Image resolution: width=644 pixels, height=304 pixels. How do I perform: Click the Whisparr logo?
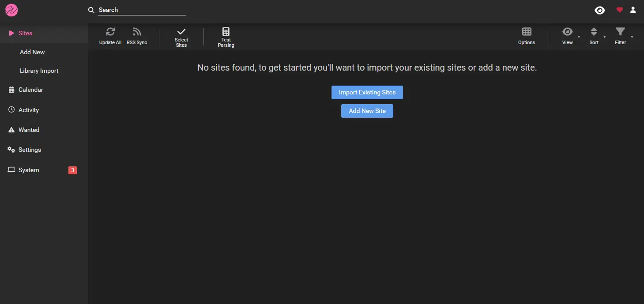pos(11,10)
